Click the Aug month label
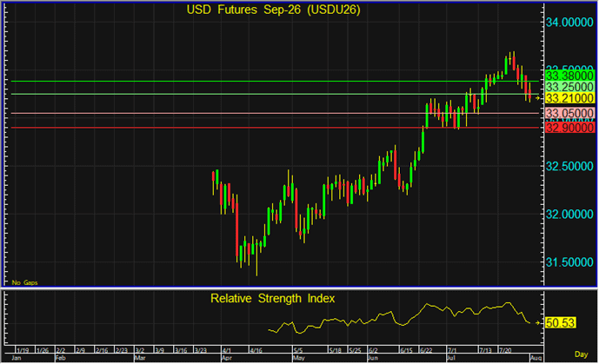 tap(536, 358)
